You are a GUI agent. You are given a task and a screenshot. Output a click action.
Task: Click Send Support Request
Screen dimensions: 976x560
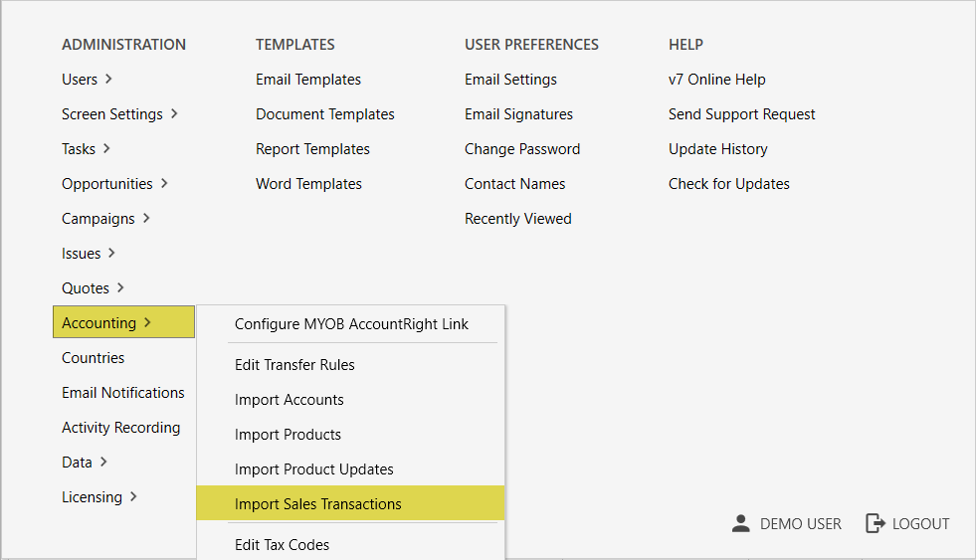coord(741,114)
